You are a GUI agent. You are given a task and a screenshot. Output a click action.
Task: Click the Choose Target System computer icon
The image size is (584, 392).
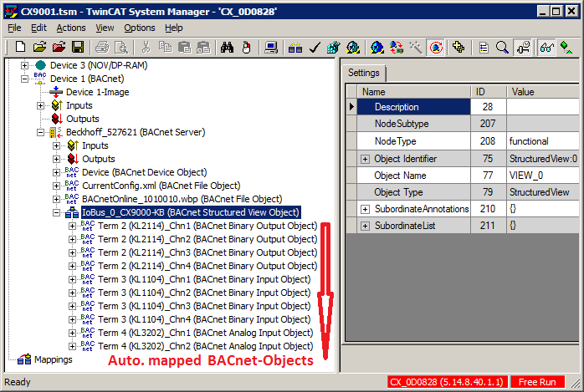271,48
